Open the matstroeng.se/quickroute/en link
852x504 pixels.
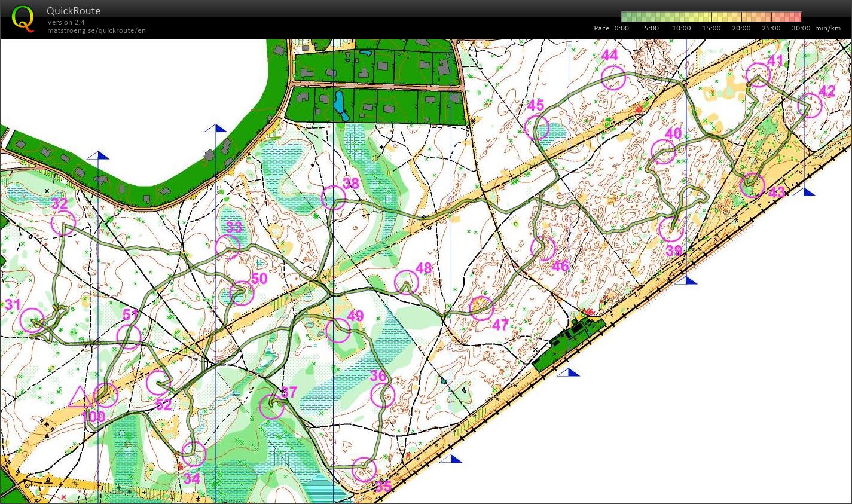(x=96, y=30)
